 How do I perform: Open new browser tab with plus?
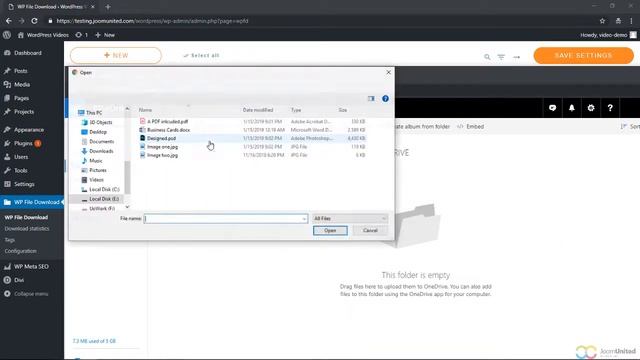[x=108, y=7]
